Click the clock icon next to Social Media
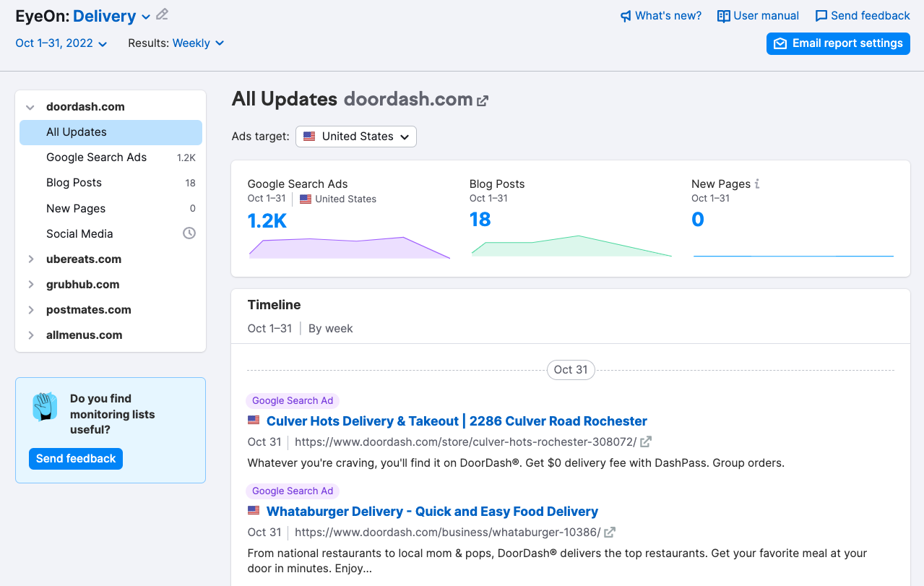The image size is (924, 586). 189,233
